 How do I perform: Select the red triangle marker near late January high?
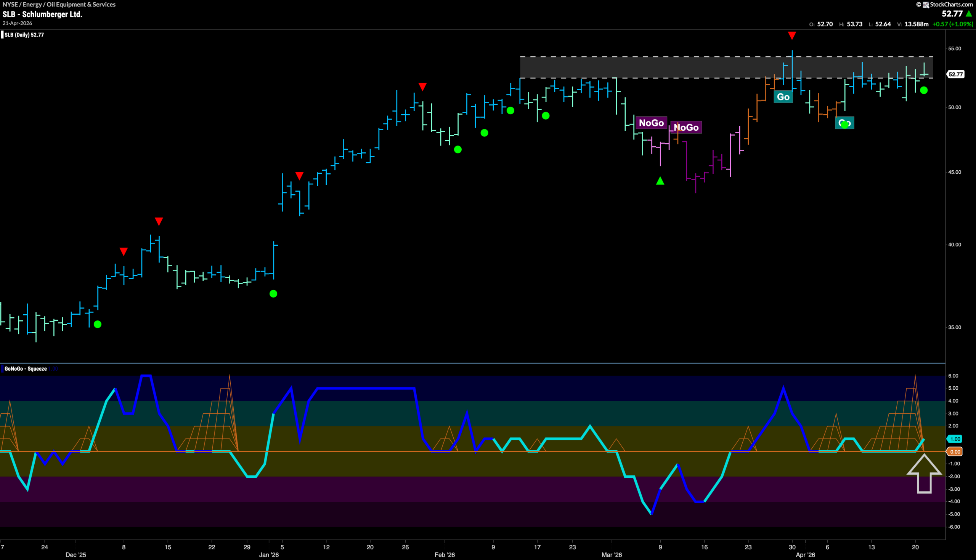(422, 87)
